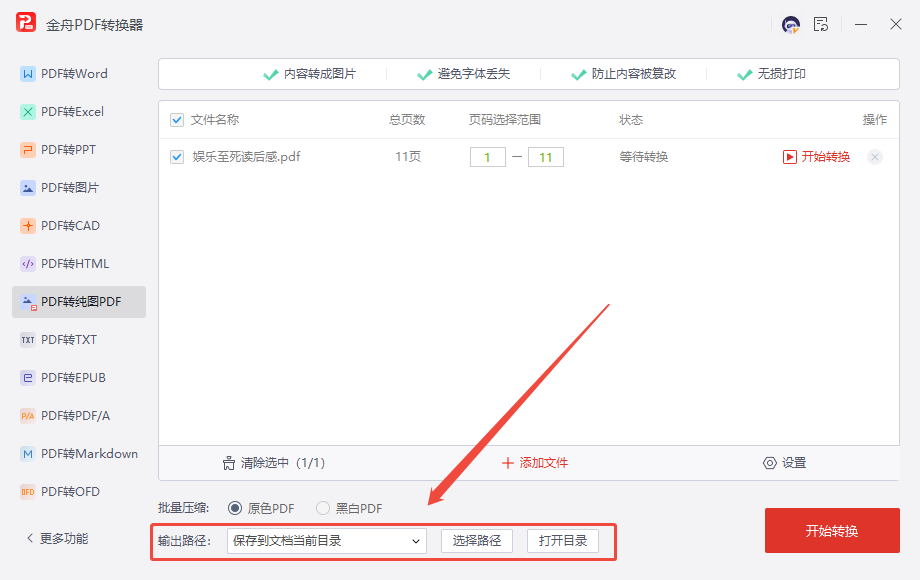Uncheck the 娱乐至死读后感.pdf file checkbox
Image resolution: width=920 pixels, height=580 pixels.
coord(177,157)
